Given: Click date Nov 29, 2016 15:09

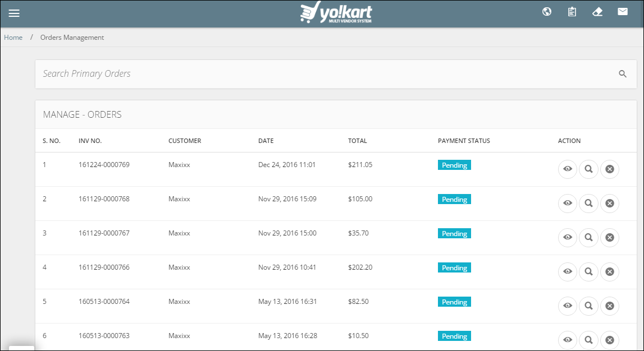Looking at the screenshot, I should tap(287, 199).
